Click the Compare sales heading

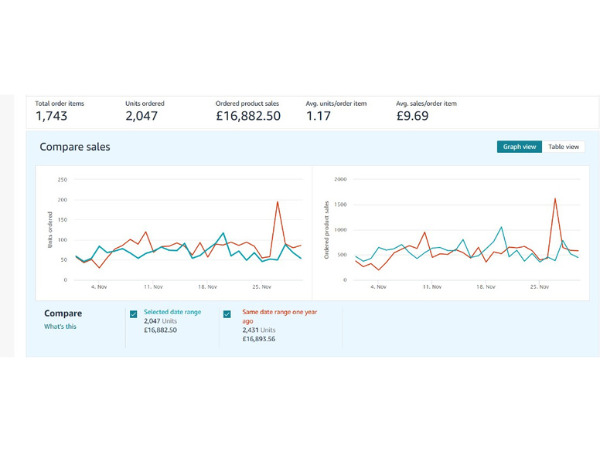[x=75, y=147]
